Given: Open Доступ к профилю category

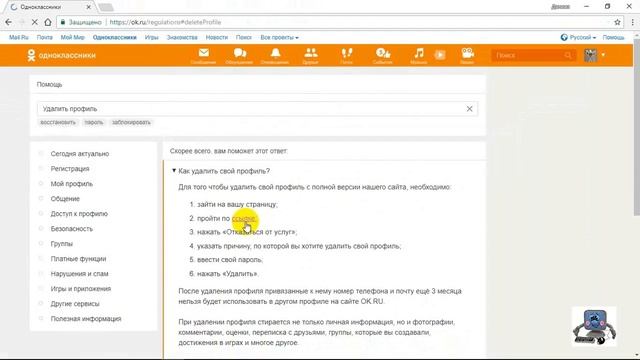Looking at the screenshot, I should pos(79,213).
